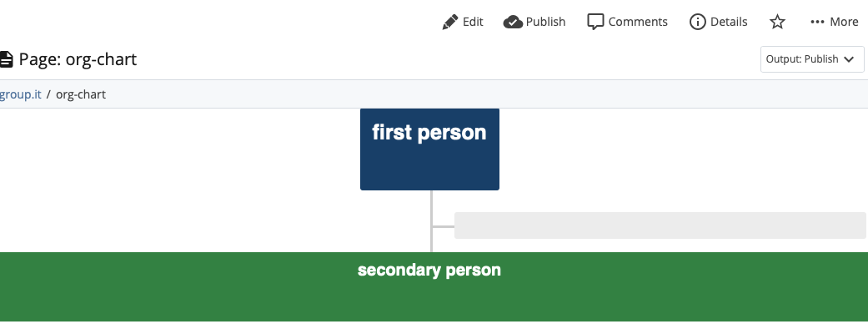Image resolution: width=868 pixels, height=324 pixels.
Task: Follow the group.it breadcrumb link
Action: 21,94
